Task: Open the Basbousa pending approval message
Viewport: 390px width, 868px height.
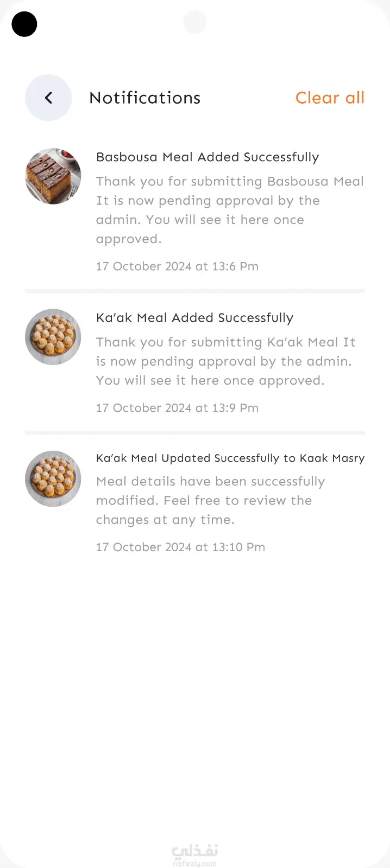Action: pos(229,210)
